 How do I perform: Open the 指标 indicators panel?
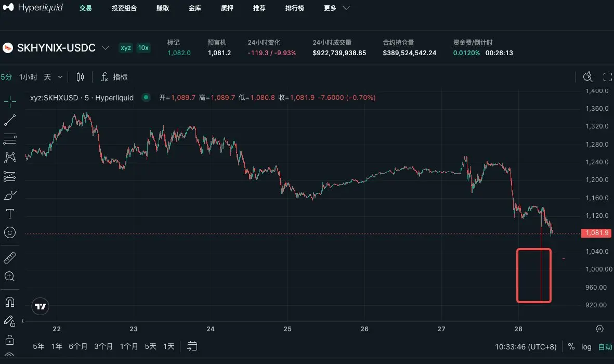click(x=114, y=77)
